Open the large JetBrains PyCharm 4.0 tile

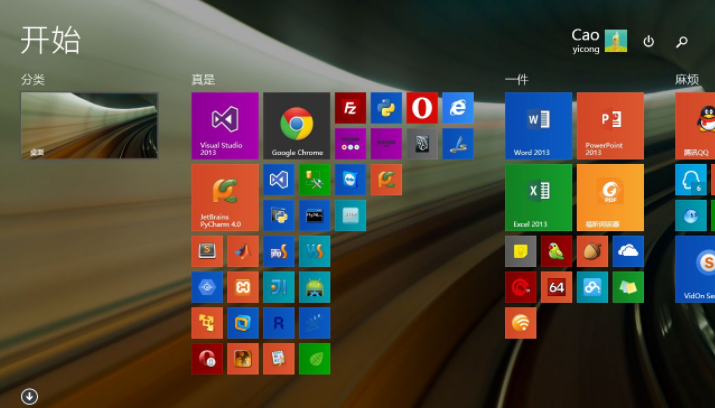tap(225, 197)
